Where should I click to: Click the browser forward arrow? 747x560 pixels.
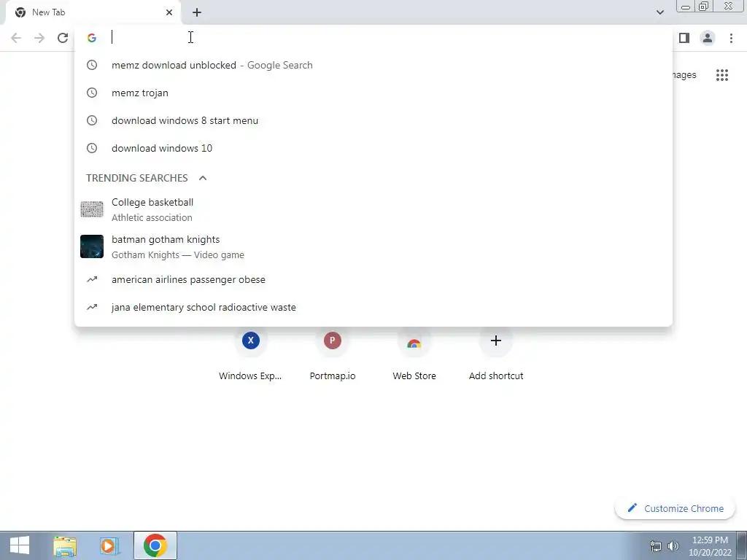[39, 38]
